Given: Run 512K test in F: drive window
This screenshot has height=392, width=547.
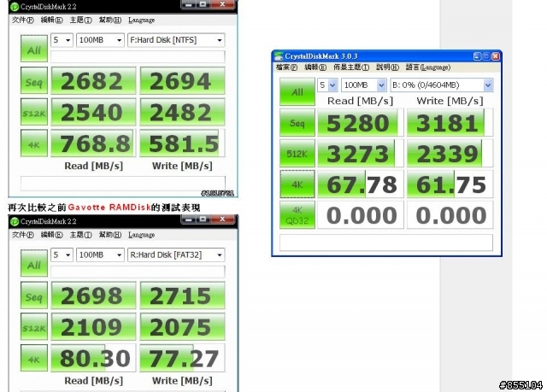Looking at the screenshot, I should (x=34, y=112).
